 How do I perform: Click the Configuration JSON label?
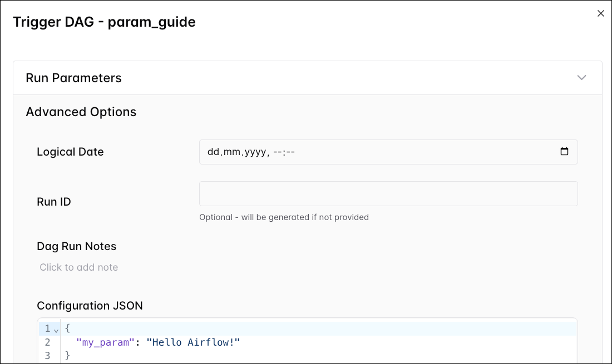(x=90, y=306)
